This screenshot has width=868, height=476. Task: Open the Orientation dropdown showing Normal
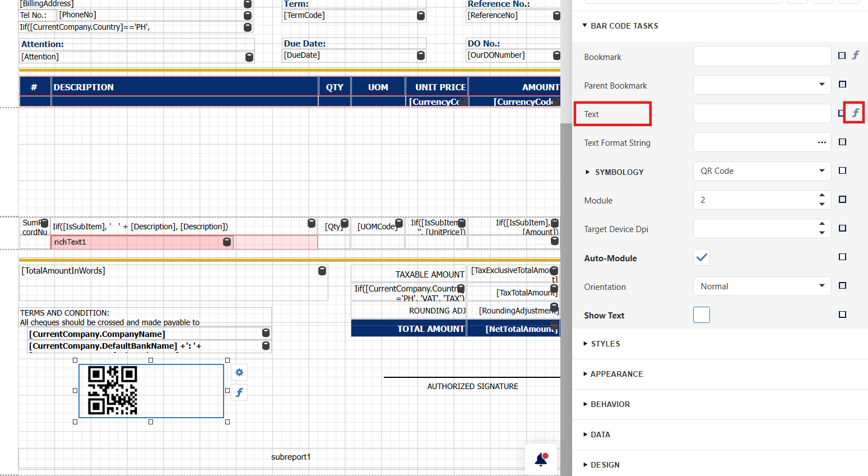[821, 285]
